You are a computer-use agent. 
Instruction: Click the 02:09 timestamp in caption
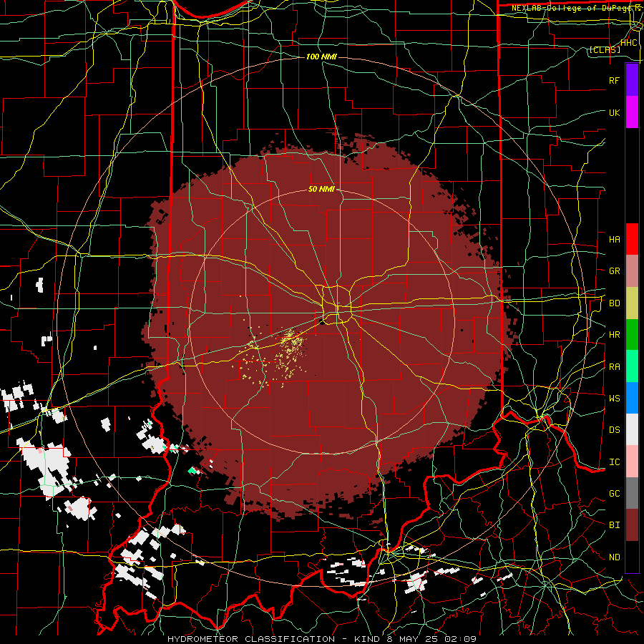[462, 639]
